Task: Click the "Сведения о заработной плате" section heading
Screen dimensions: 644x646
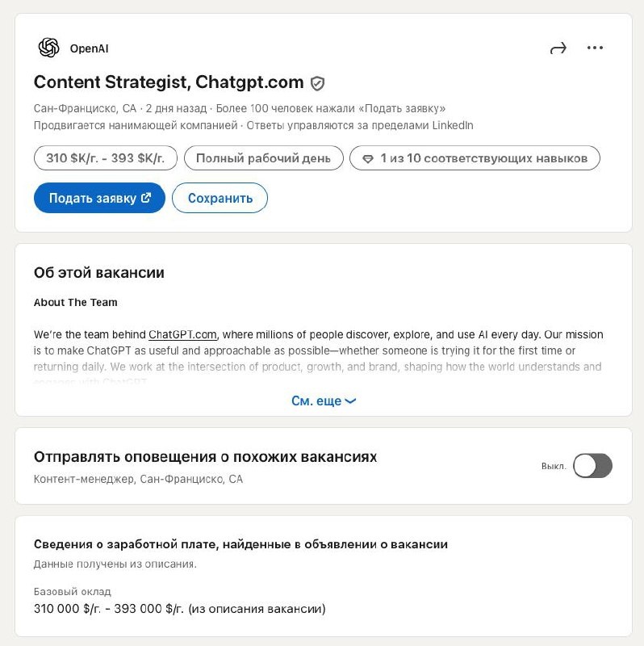Action: (240, 544)
